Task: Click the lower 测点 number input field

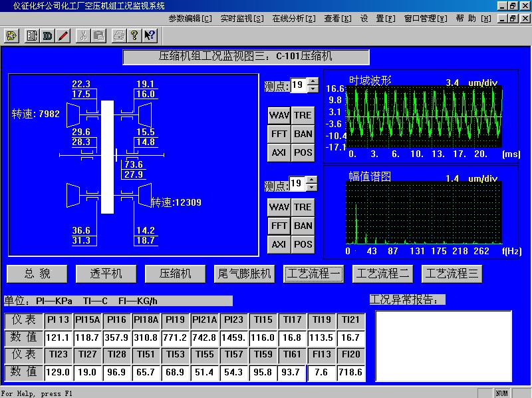Action: [x=298, y=184]
